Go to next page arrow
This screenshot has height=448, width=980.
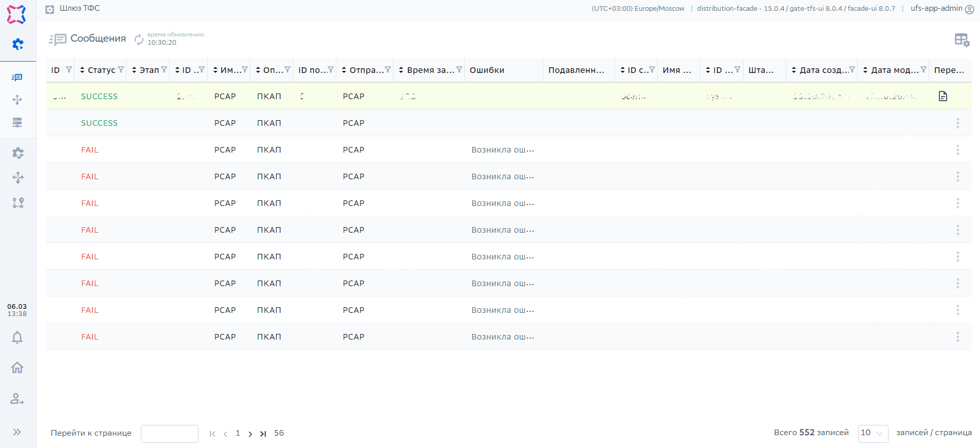point(250,434)
